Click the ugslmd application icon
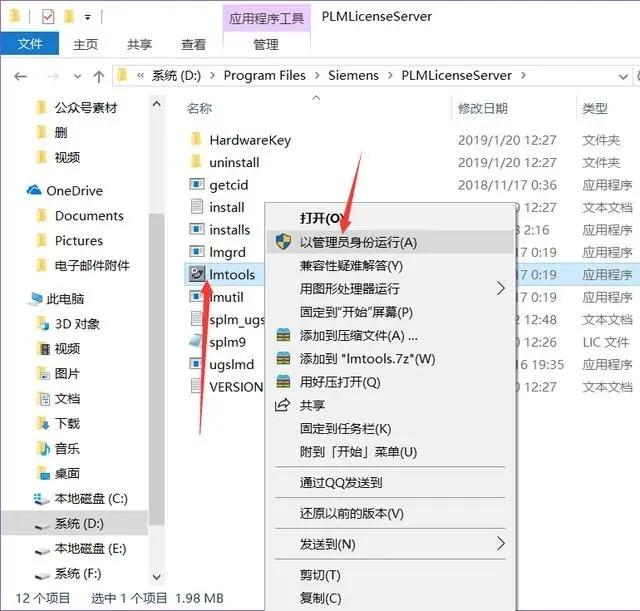Screen dimensions: 640x611 (196, 364)
